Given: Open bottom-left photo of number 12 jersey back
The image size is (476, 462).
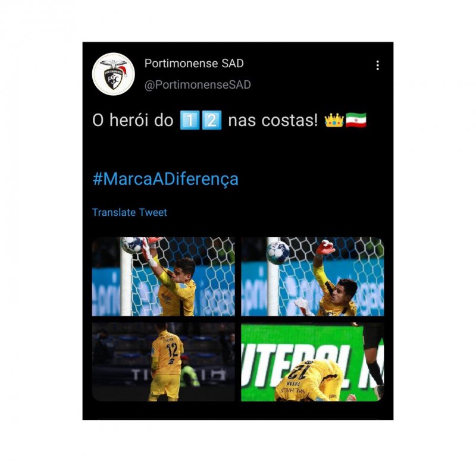Looking at the screenshot, I should point(163,362).
